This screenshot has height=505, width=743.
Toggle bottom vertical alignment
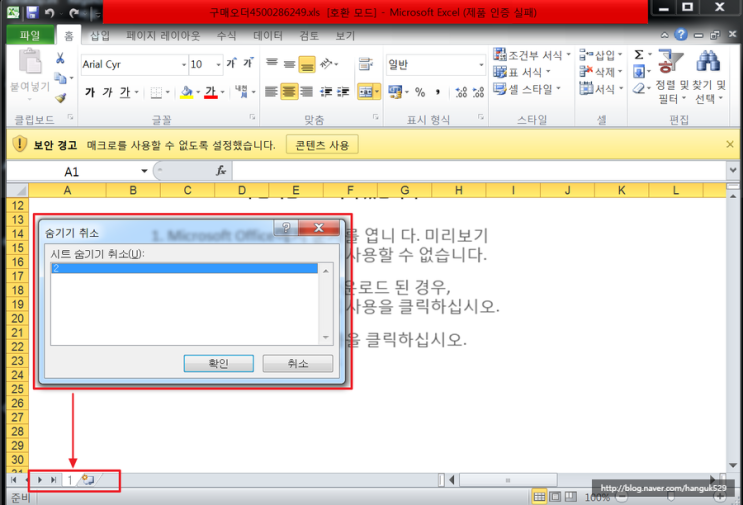(x=307, y=64)
